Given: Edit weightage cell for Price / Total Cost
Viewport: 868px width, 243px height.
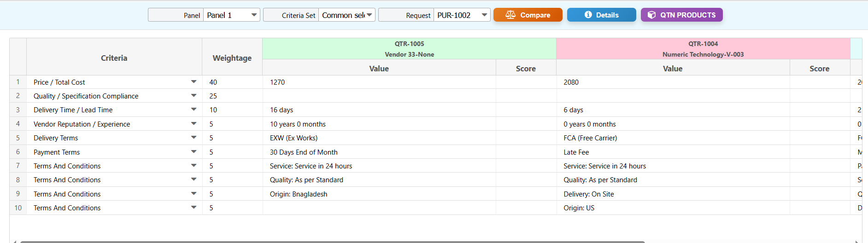Looking at the screenshot, I should click(x=232, y=82).
